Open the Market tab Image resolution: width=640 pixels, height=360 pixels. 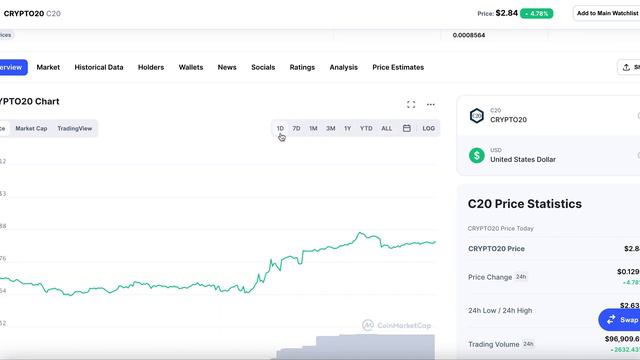click(48, 67)
